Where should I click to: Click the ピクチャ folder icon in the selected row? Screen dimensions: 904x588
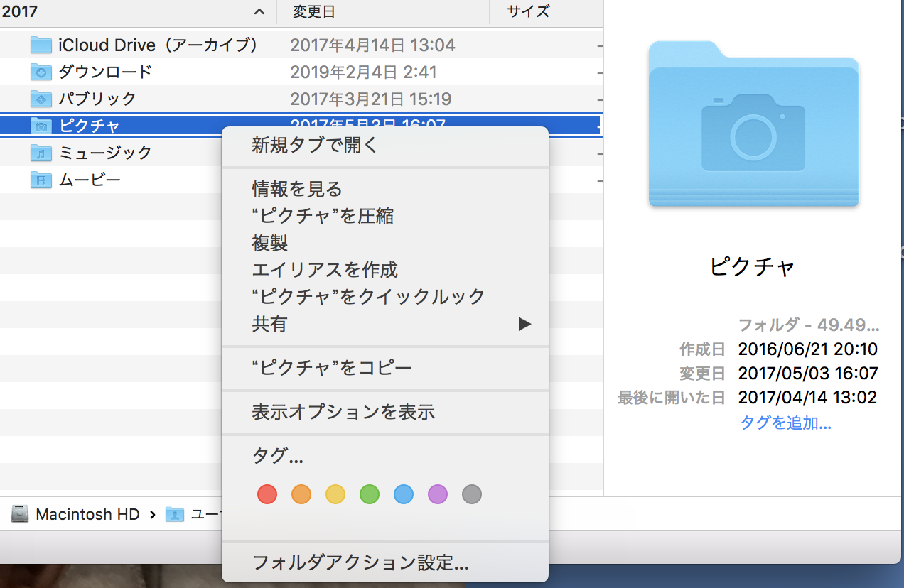41,126
